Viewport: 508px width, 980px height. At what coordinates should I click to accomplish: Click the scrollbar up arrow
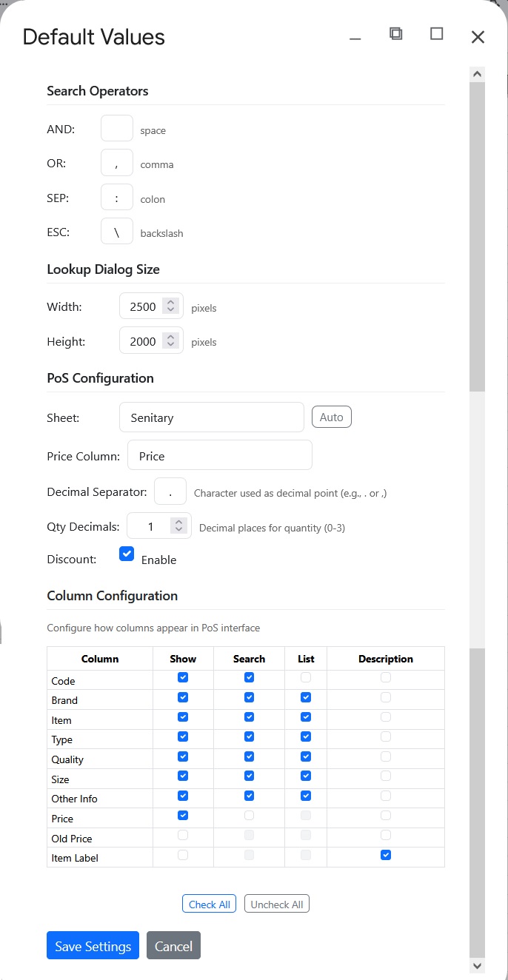477,74
